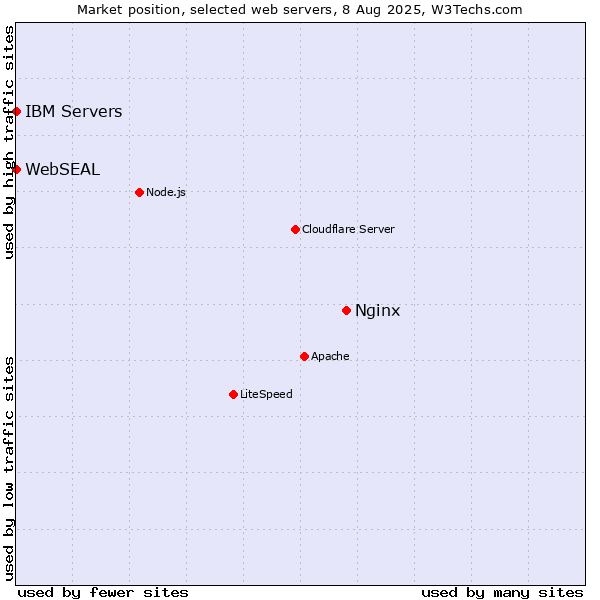
Task: Click the red IBM Servers data point
Action: click(x=16, y=112)
